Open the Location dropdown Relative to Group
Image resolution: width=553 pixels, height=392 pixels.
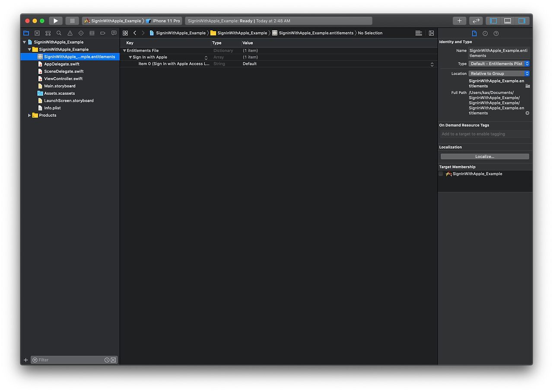point(499,74)
